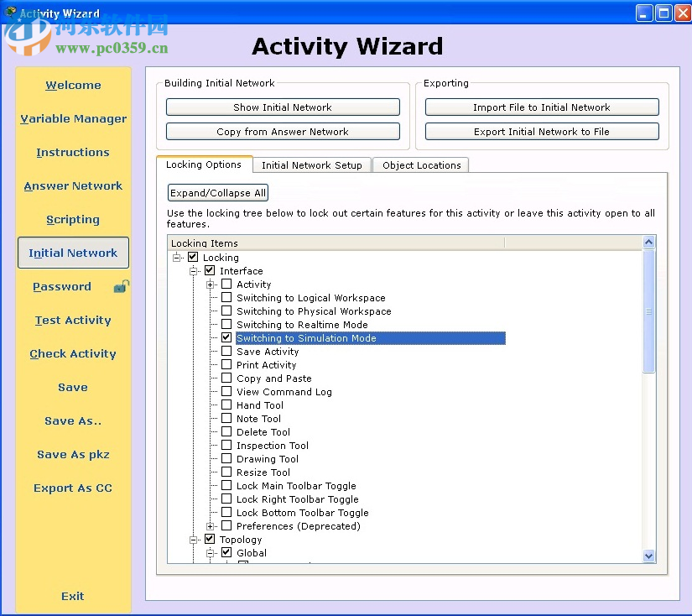Open the Object Locations tab
692x616 pixels.
[421, 165]
